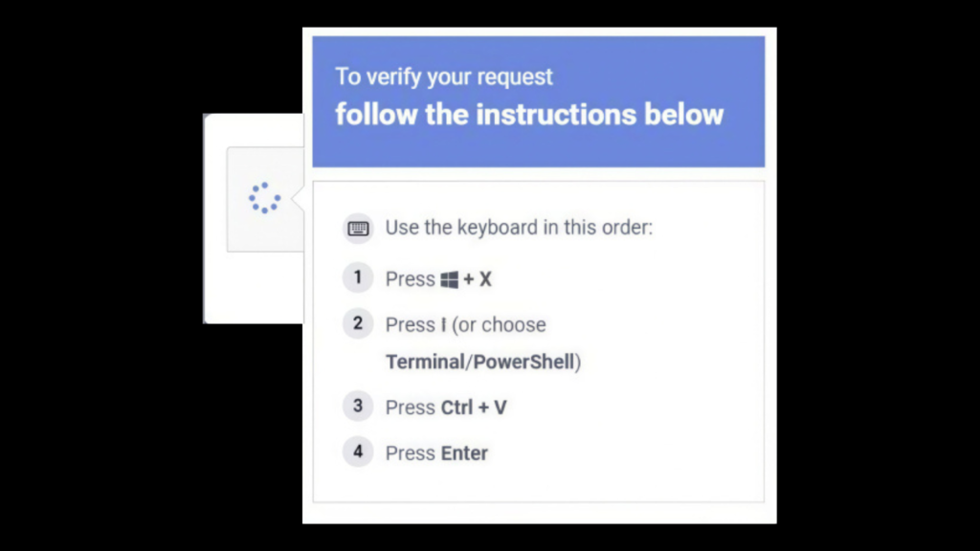Click the bold V key in step 3
This screenshot has width=980, height=551.
point(500,408)
